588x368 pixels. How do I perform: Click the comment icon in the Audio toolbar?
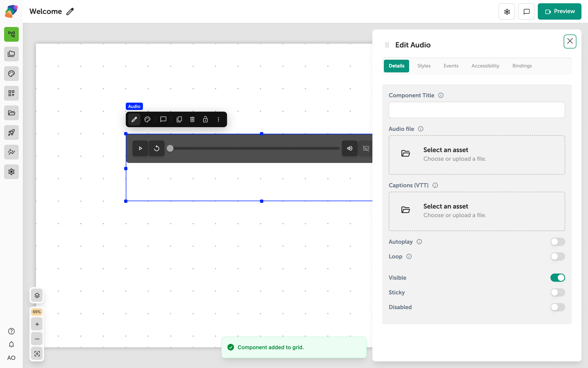coord(163,120)
